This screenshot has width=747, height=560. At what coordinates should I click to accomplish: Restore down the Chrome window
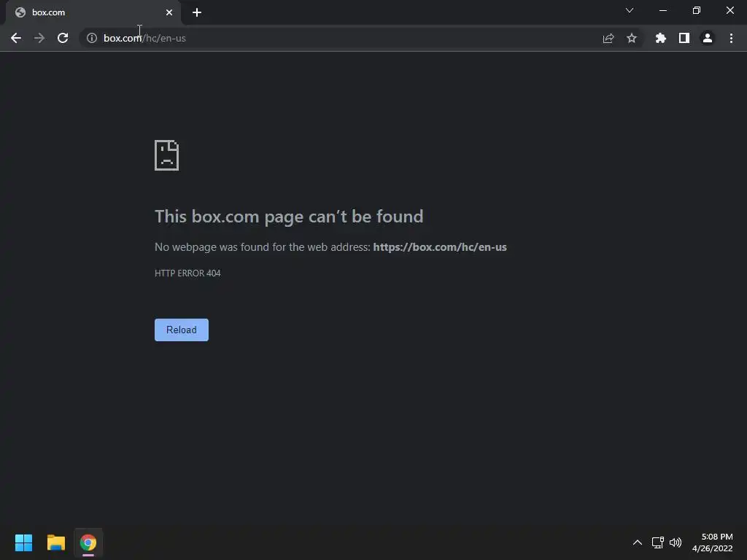(x=696, y=10)
